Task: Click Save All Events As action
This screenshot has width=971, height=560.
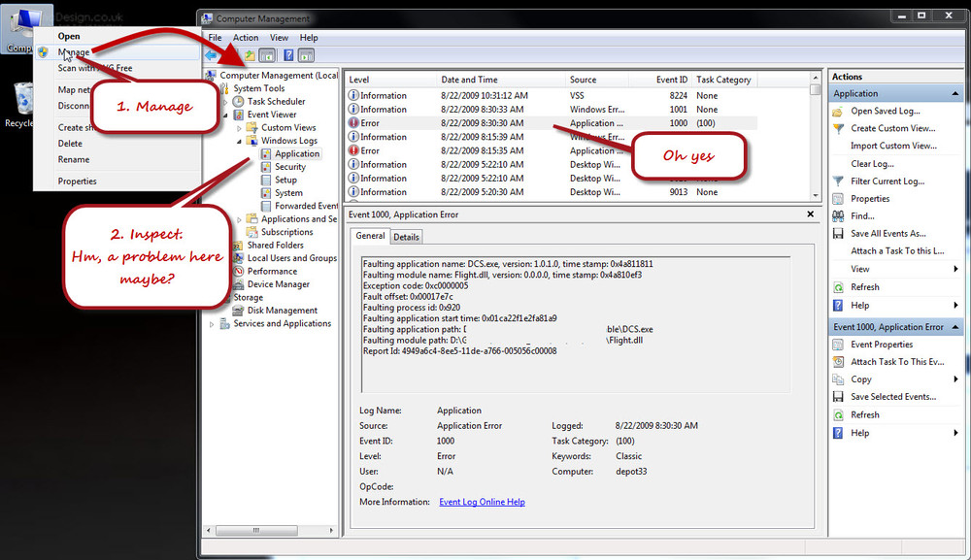Action: (x=888, y=233)
